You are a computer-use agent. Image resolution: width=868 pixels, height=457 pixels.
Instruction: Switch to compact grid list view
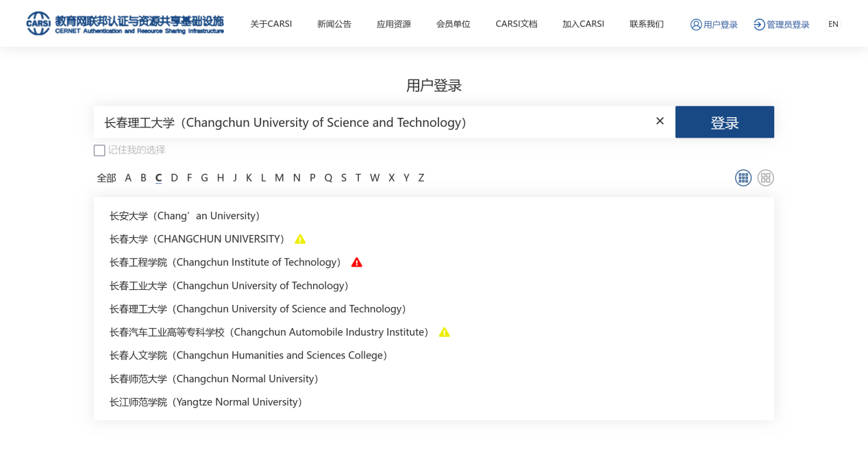(743, 178)
